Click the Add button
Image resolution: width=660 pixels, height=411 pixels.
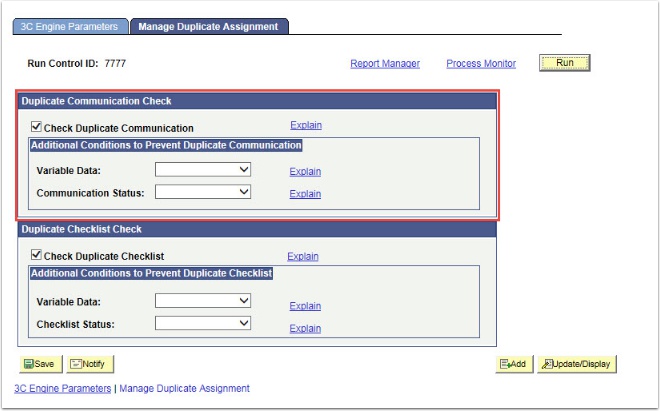(514, 364)
